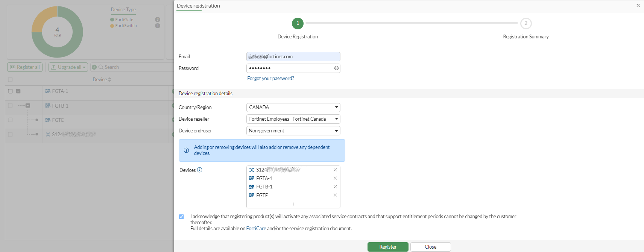The height and width of the screenshot is (252, 644).
Task: Close the Device registration panel
Action: (x=638, y=6)
